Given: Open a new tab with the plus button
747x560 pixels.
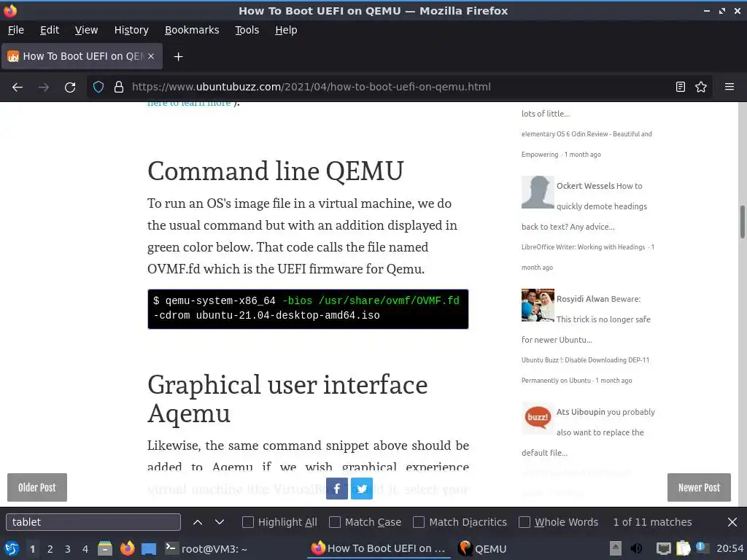Looking at the screenshot, I should coord(178,57).
